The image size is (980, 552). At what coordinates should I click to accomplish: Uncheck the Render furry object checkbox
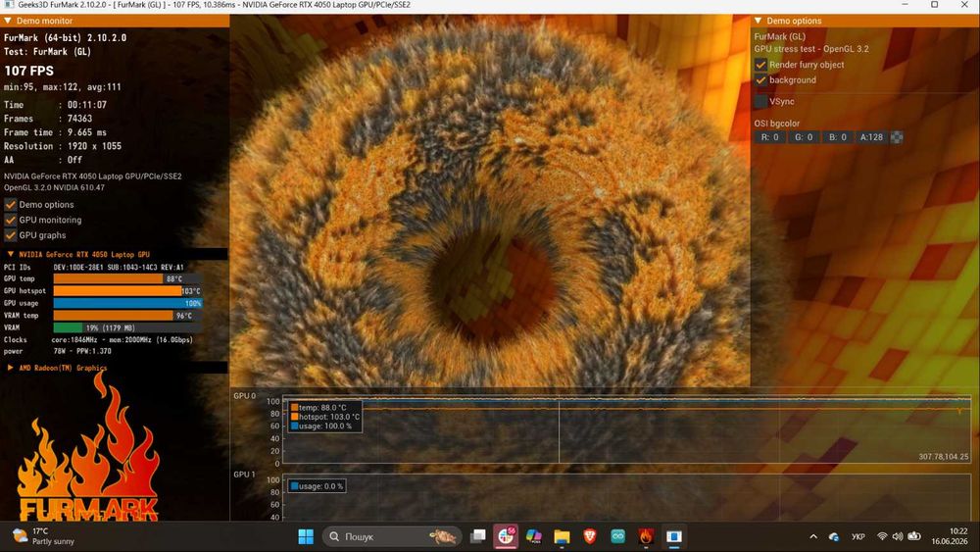760,65
